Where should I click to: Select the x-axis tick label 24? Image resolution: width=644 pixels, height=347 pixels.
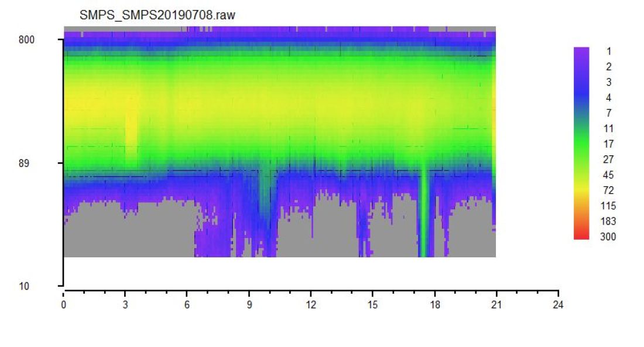coord(558,305)
